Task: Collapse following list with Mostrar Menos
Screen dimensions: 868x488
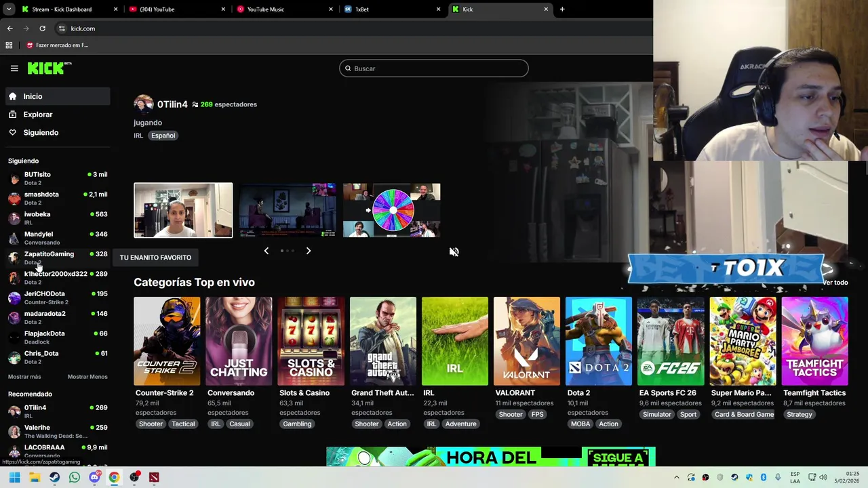Action: pyautogui.click(x=87, y=377)
